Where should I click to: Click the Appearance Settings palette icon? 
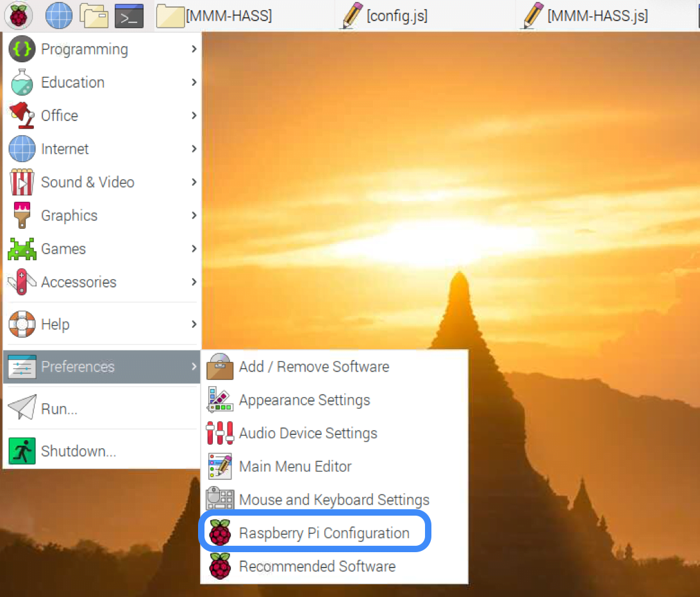(219, 400)
